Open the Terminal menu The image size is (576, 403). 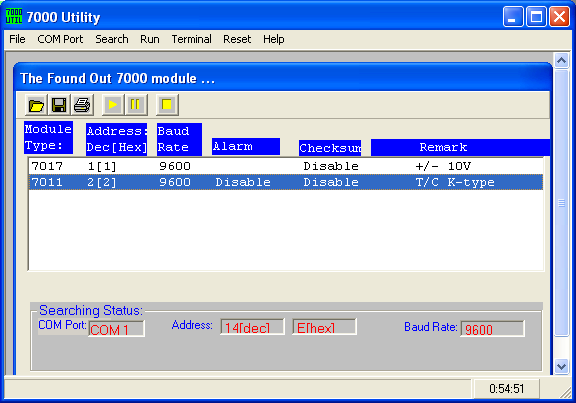[x=191, y=39]
